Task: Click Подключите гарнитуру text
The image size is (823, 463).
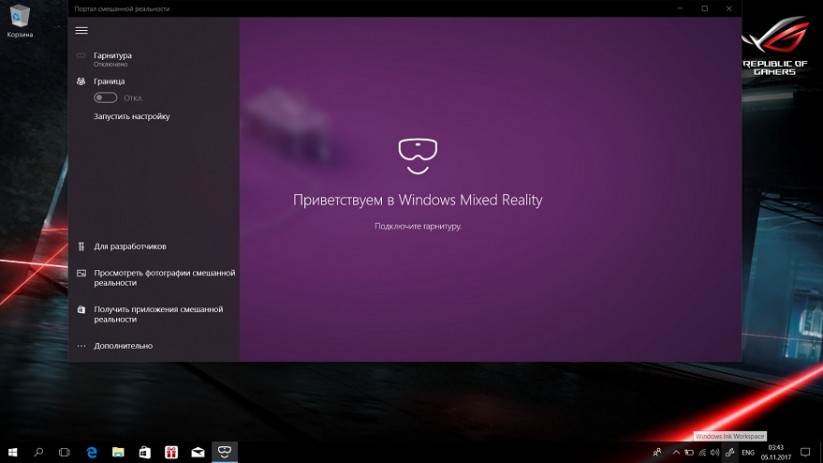Action: pyautogui.click(x=418, y=226)
